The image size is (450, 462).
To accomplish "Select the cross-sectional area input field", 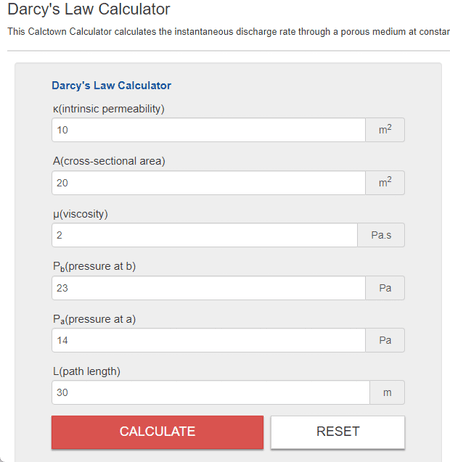I will (x=209, y=183).
